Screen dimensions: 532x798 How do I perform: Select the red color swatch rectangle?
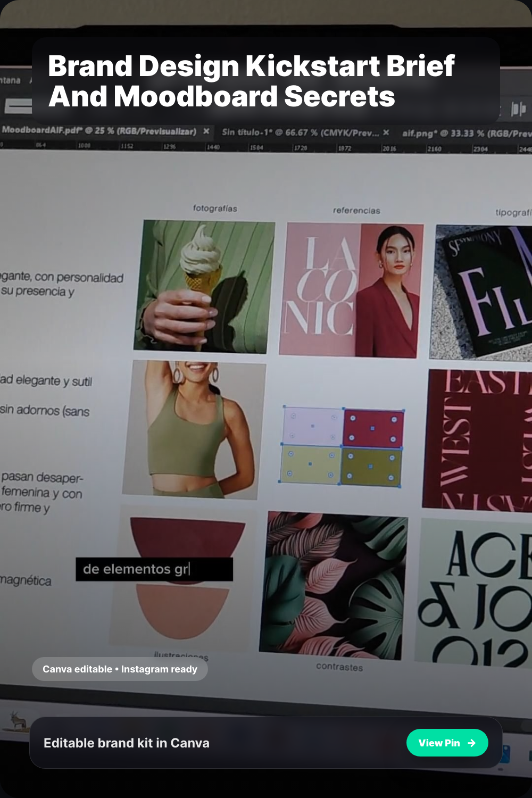[373, 428]
